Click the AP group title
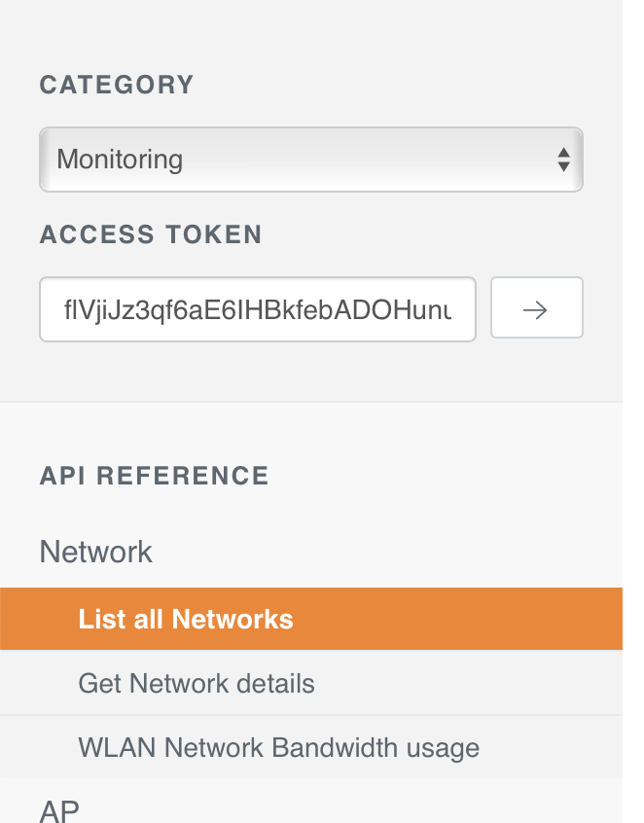The height and width of the screenshot is (823, 644). tap(59, 809)
